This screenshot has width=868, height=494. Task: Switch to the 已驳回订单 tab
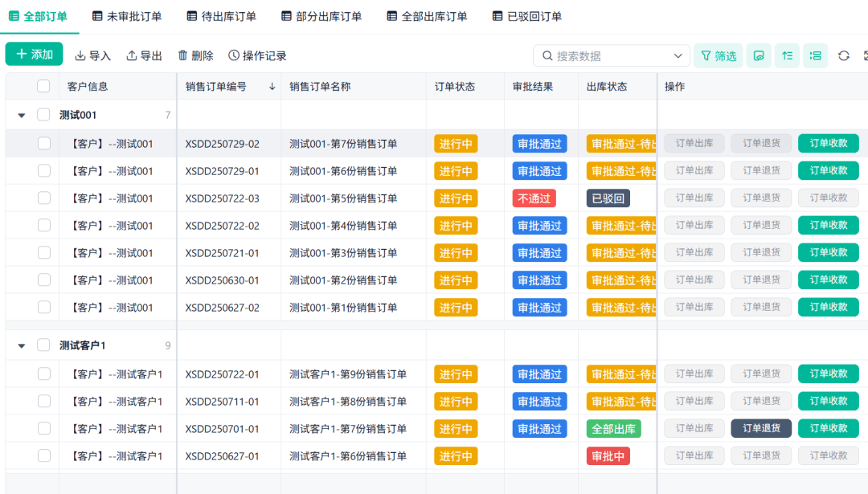(x=527, y=17)
